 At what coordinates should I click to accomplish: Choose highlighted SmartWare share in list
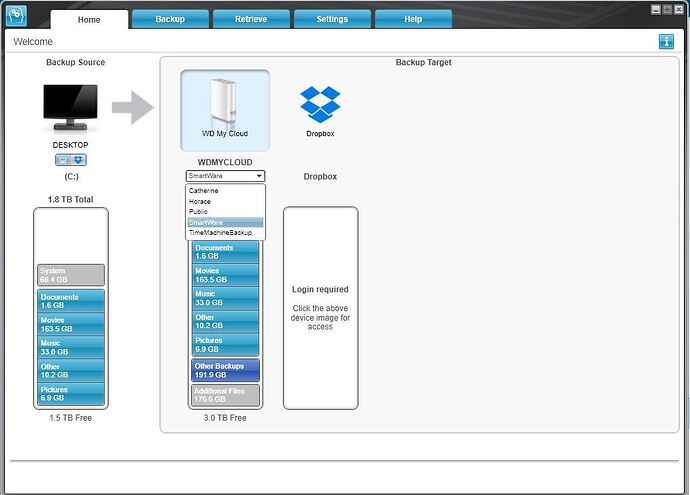point(225,222)
